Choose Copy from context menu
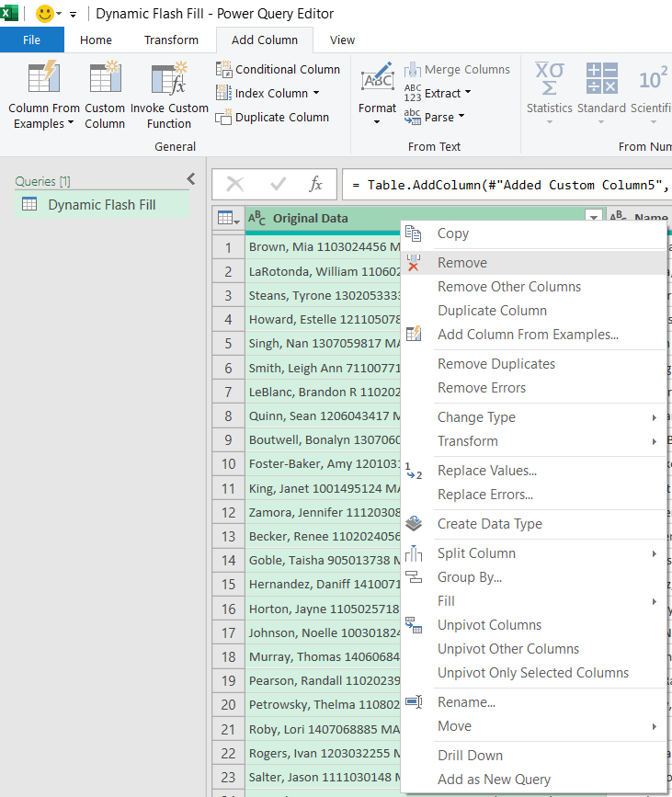Screen dimensions: 672x797 pos(534,233)
